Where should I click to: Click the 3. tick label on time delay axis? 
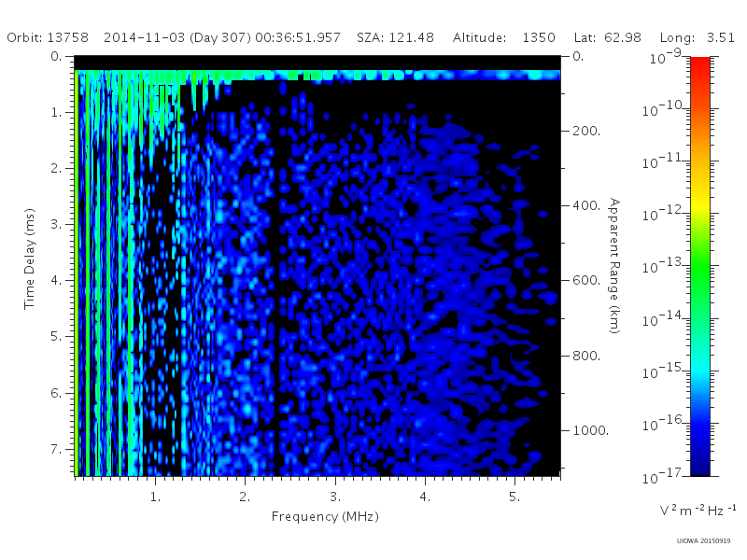tap(56, 224)
